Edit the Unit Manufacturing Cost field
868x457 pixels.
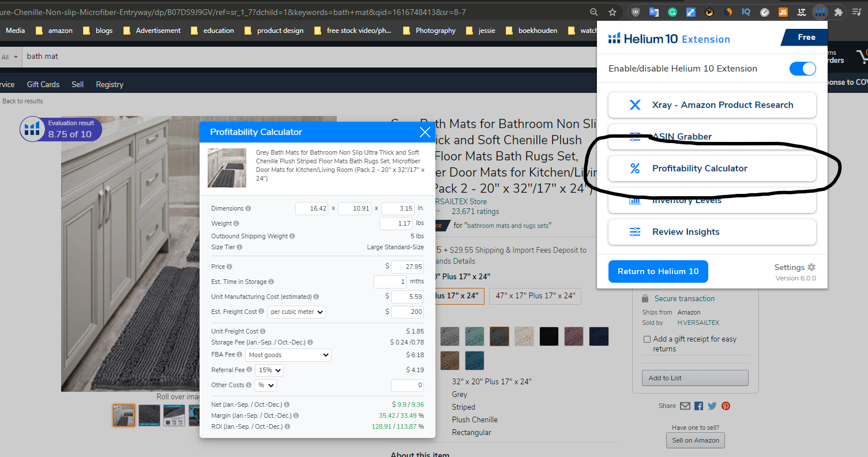coord(407,297)
